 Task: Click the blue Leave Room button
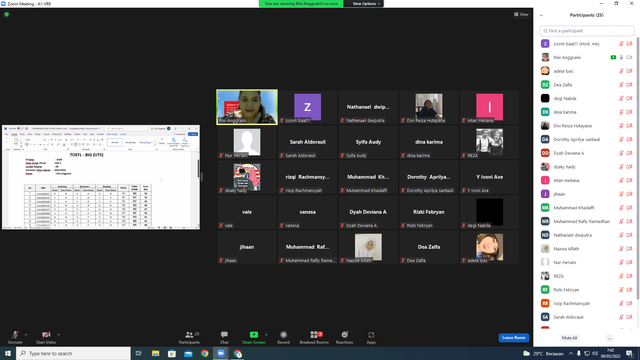513,338
